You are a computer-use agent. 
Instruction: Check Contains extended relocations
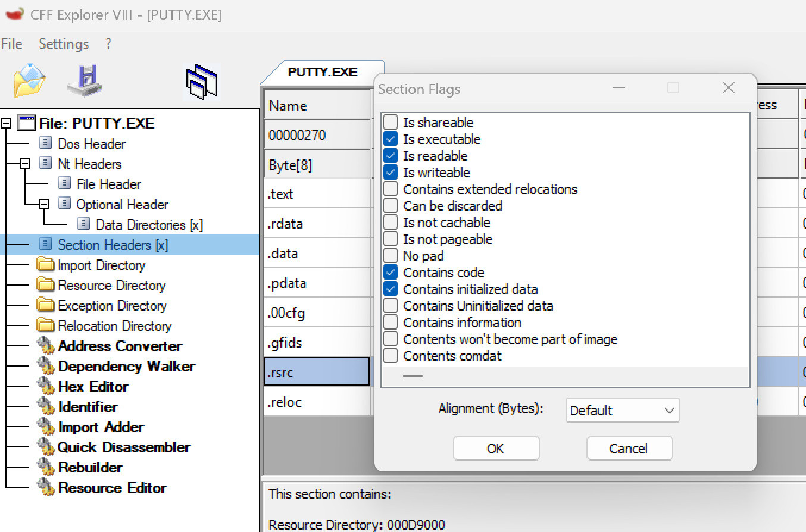390,189
